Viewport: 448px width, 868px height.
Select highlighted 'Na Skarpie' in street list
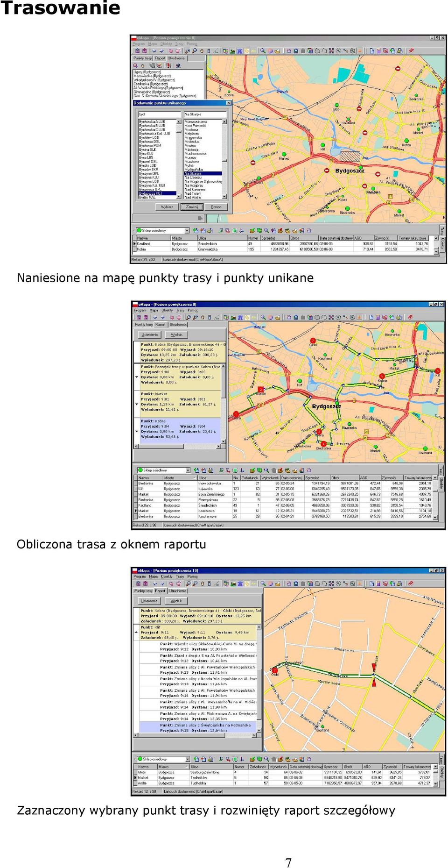point(203,173)
